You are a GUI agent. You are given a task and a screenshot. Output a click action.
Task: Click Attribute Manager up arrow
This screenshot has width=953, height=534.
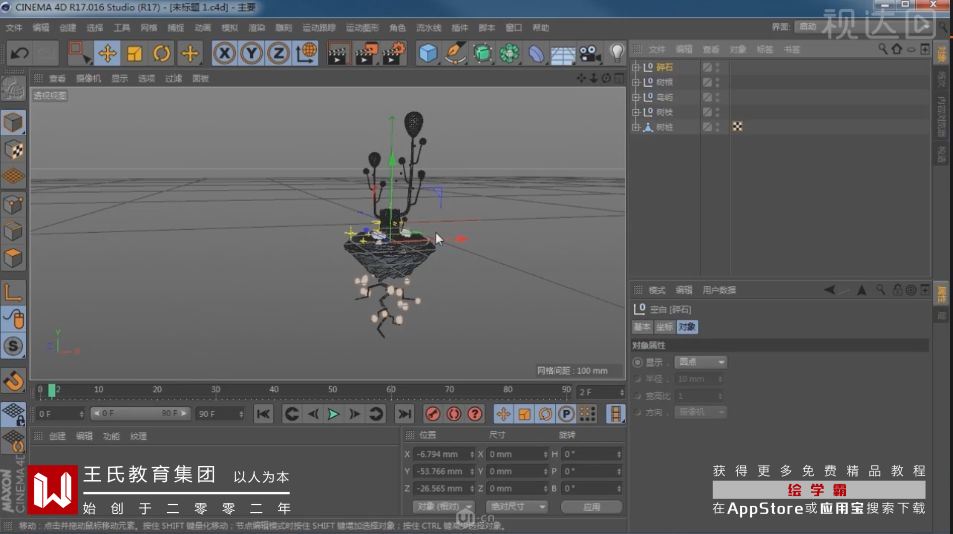coord(862,290)
